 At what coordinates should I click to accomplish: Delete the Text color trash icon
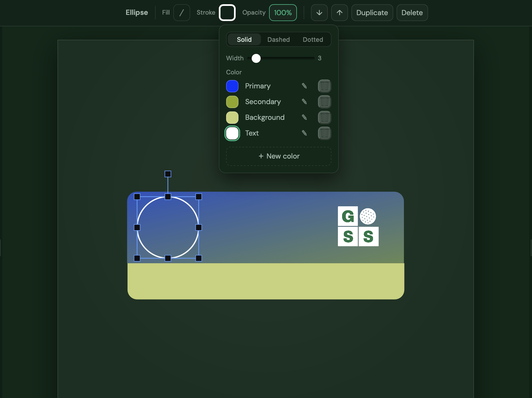click(x=324, y=133)
